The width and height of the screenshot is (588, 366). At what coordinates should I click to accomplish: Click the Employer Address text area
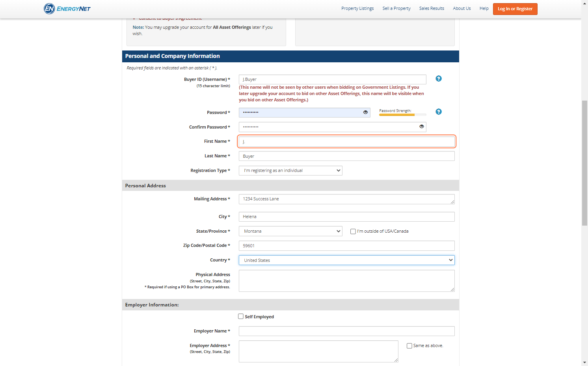[318, 351]
